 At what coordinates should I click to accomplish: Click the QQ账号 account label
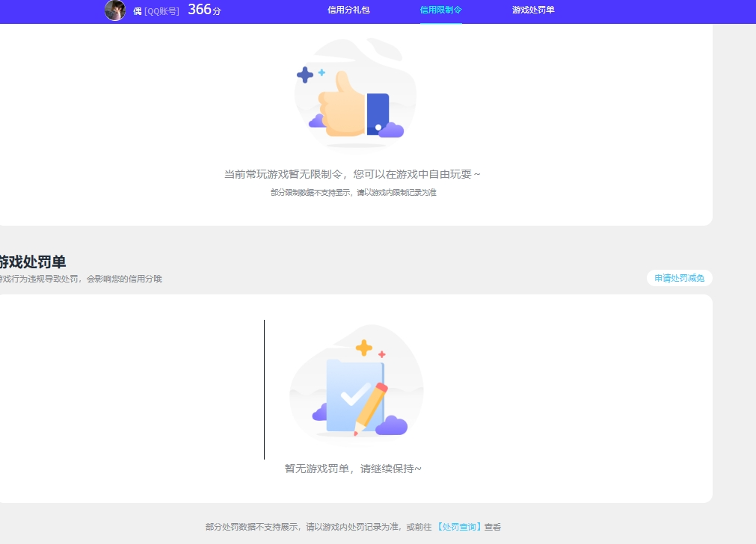pyautogui.click(x=162, y=11)
